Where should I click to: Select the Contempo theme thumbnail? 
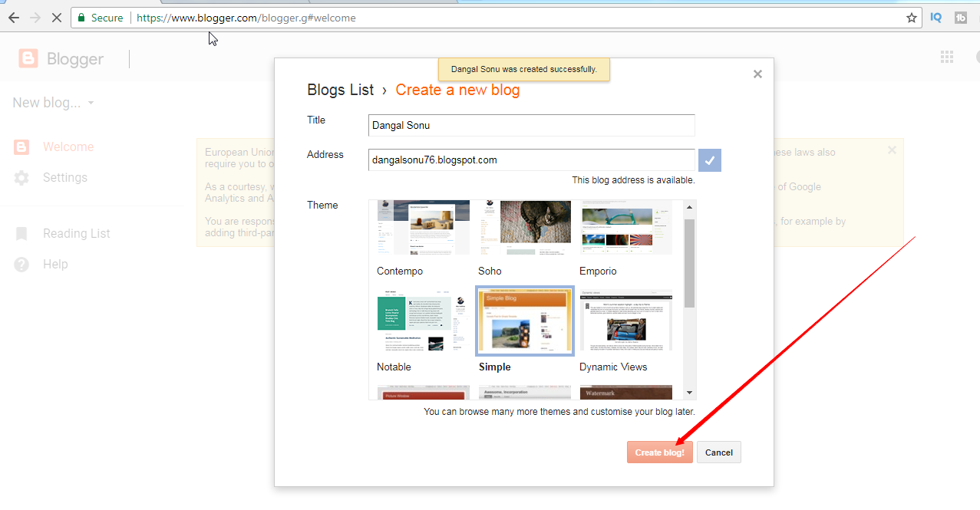point(423,227)
